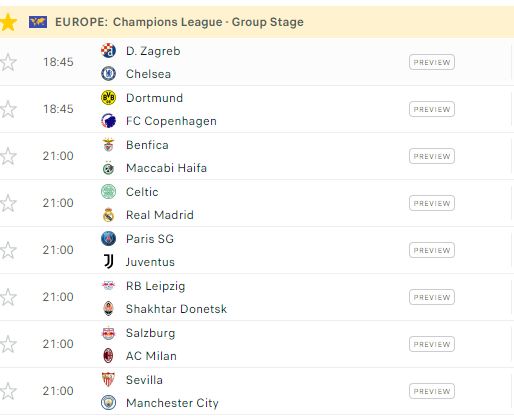Click the AC Milan crest
Viewport: 514px width, 416px height.
pos(108,356)
